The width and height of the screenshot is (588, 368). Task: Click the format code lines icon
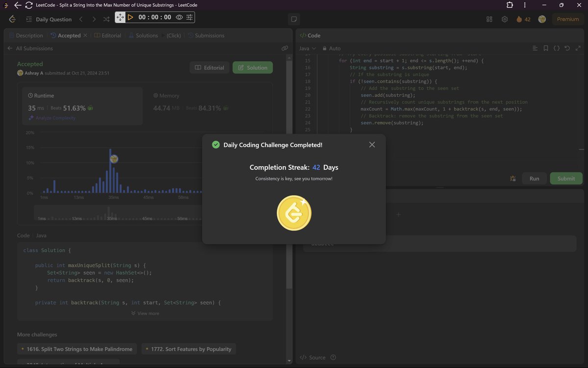click(x=535, y=48)
